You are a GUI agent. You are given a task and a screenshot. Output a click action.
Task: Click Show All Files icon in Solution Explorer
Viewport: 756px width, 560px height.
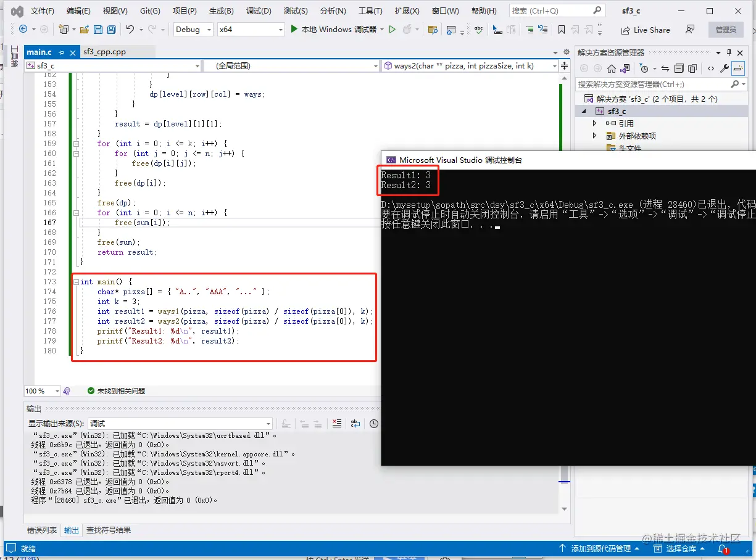pyautogui.click(x=692, y=68)
